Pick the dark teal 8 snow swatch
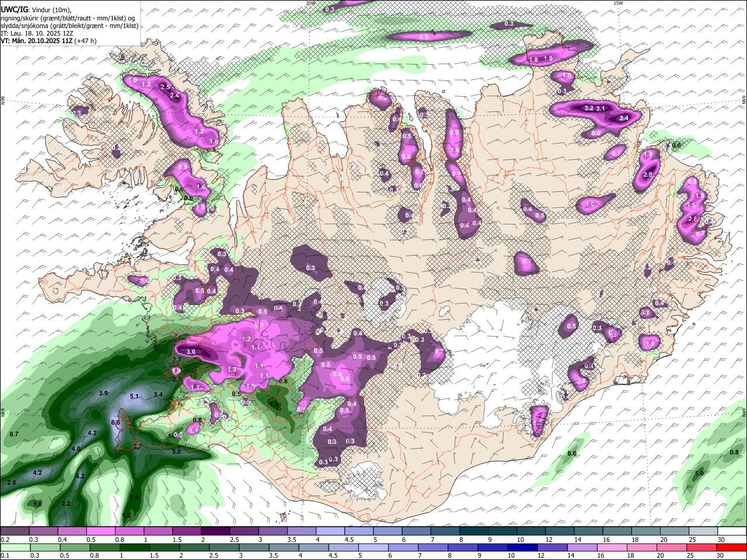 473,531
